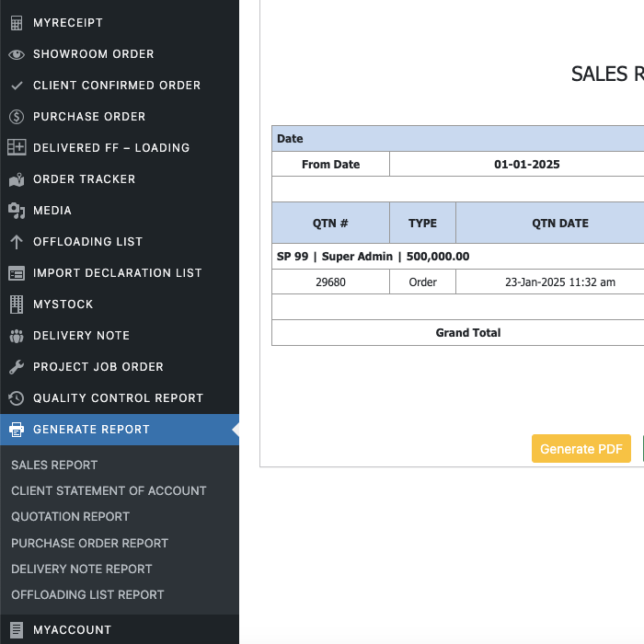Click the map icon for Order Tracker

[17, 179]
